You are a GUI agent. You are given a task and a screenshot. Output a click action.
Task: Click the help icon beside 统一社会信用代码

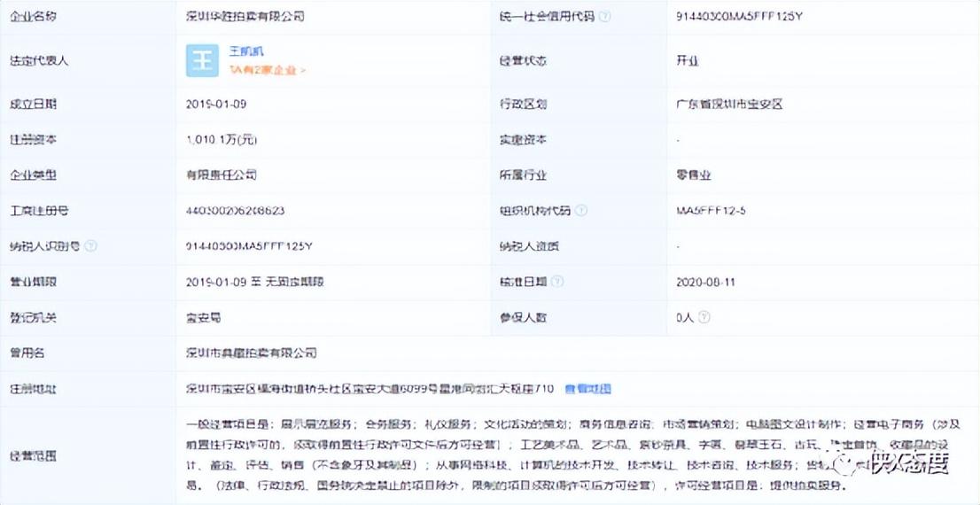coord(605,17)
